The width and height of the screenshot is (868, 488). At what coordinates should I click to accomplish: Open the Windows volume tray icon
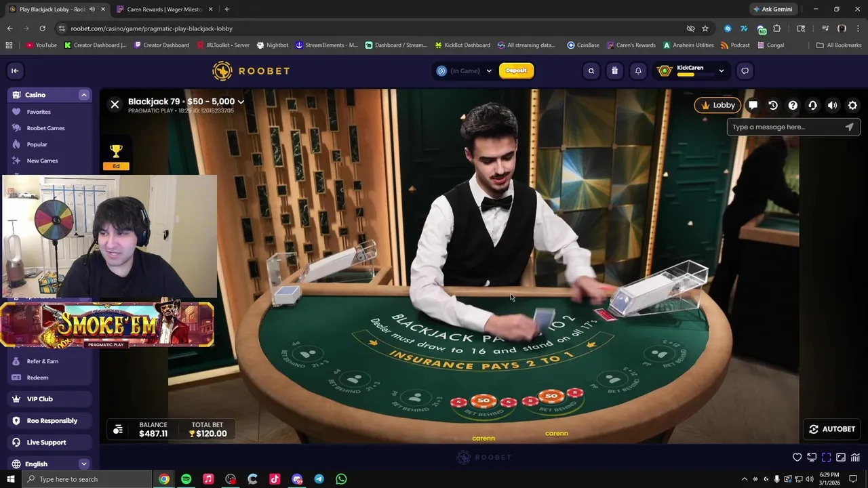[809, 479]
